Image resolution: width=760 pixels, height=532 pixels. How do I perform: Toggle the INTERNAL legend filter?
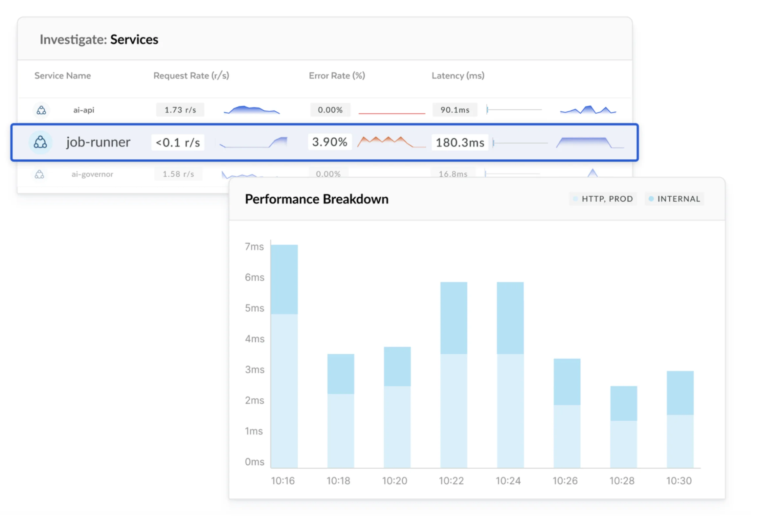coord(674,199)
